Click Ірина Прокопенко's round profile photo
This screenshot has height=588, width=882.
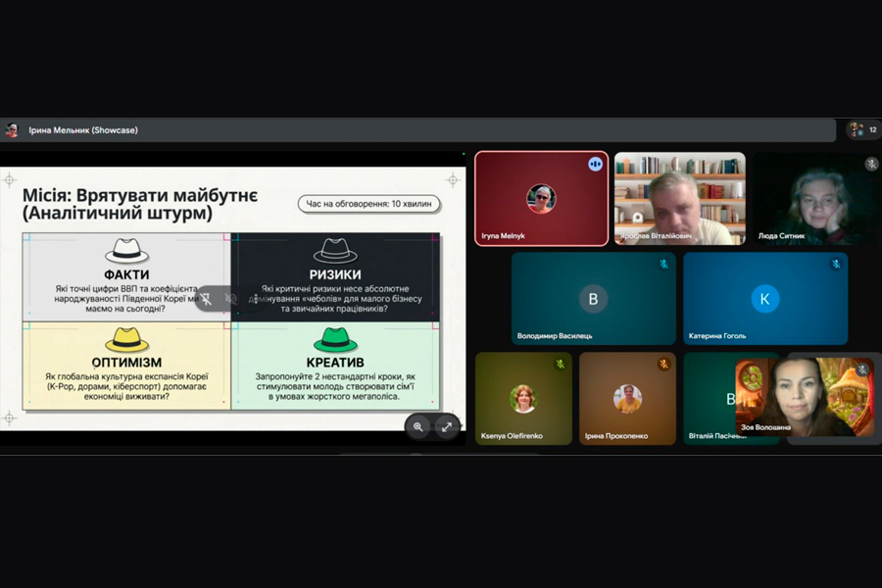point(627,399)
